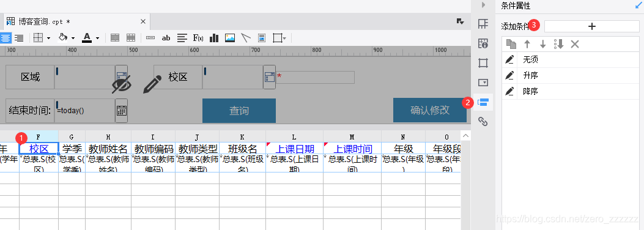Insert rich text with the ab icon
This screenshot has width=644, height=230.
tap(166, 38)
